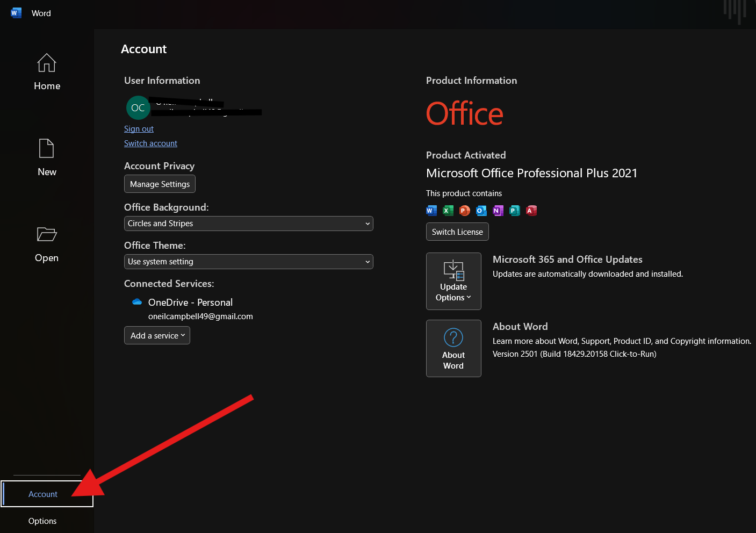Click the Outlook product icon
The width and height of the screenshot is (756, 533).
[481, 211]
